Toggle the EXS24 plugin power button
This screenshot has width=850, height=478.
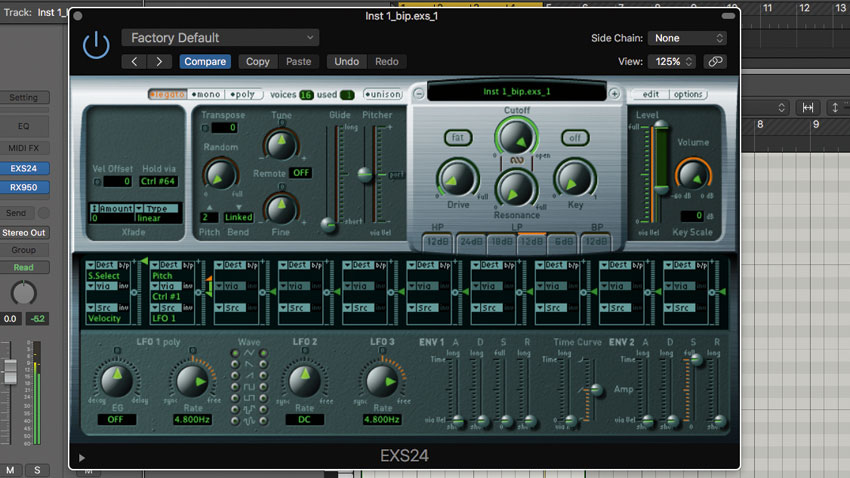click(x=96, y=45)
